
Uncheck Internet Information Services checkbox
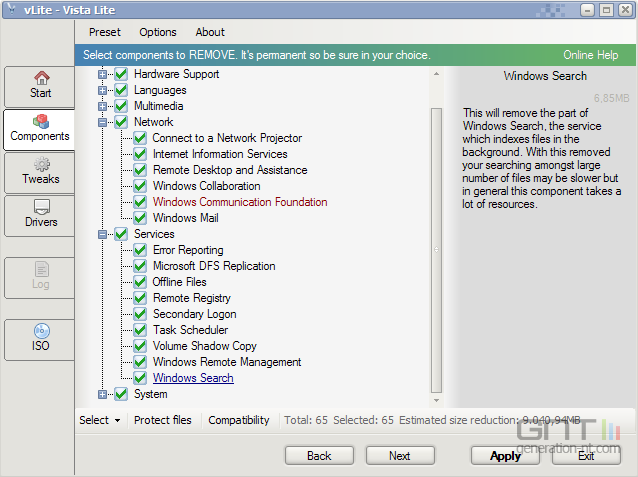click(x=140, y=154)
